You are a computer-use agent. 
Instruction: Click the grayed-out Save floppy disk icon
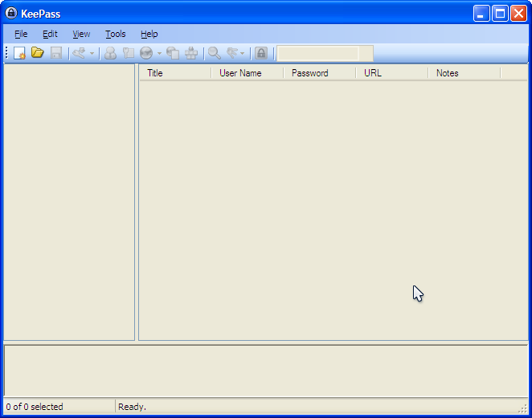pos(56,53)
